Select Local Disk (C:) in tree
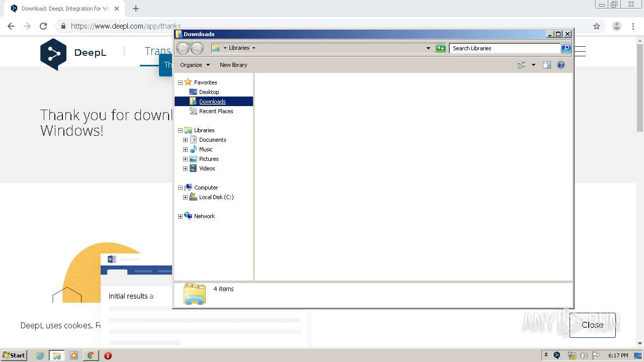This screenshot has height=362, width=644. point(216,197)
